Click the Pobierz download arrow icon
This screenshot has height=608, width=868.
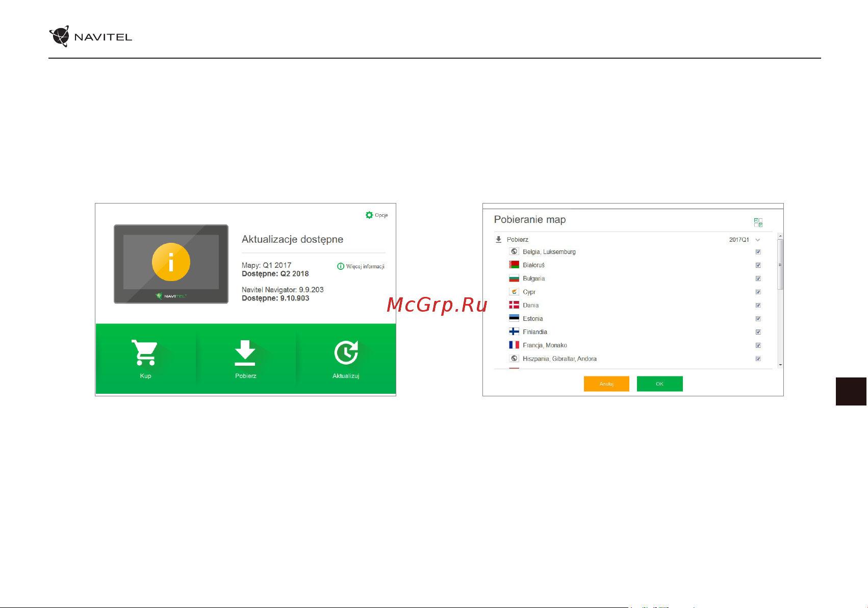245,352
